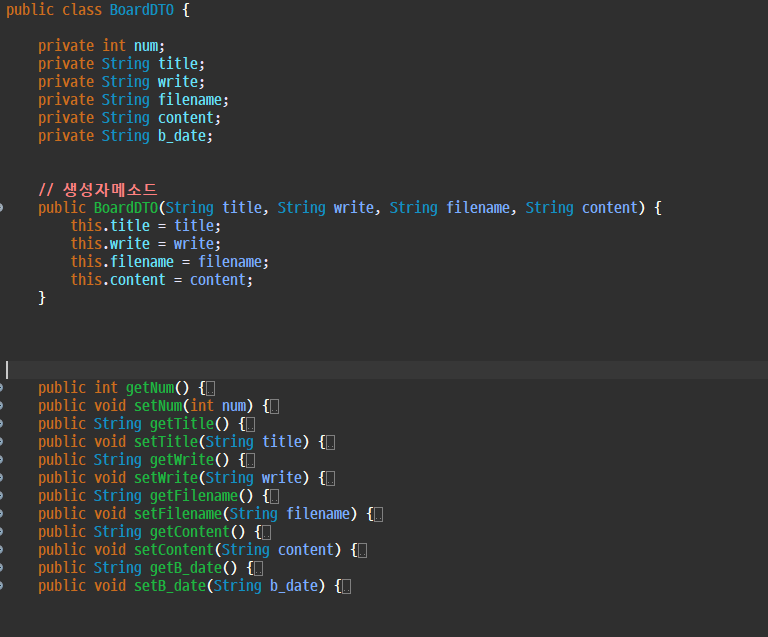The image size is (768, 637).
Task: Click the setContent method name
Action: point(174,550)
